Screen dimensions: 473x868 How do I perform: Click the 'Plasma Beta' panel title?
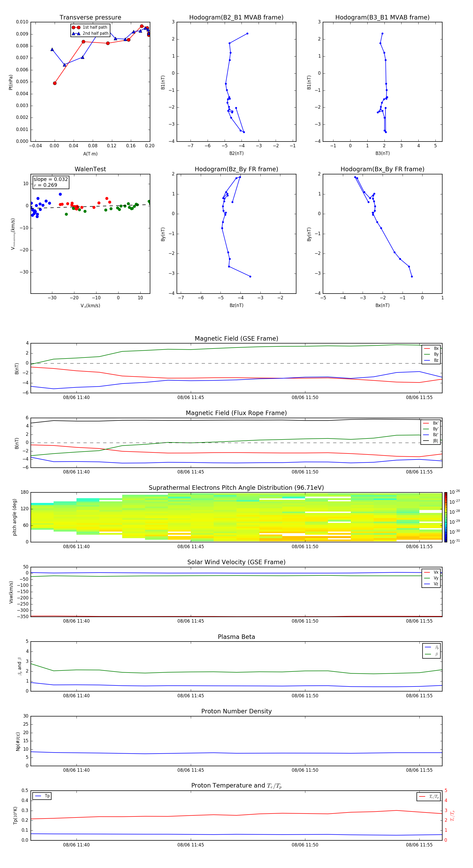coord(236,637)
